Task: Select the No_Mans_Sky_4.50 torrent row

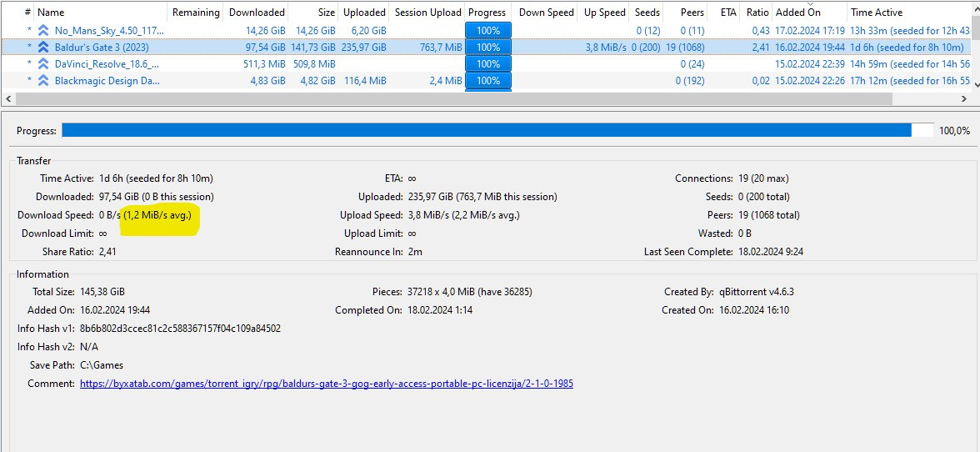Action: pyautogui.click(x=107, y=31)
